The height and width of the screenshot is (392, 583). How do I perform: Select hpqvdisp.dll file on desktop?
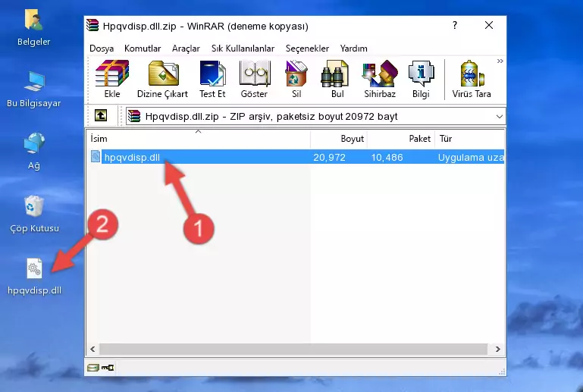point(35,277)
